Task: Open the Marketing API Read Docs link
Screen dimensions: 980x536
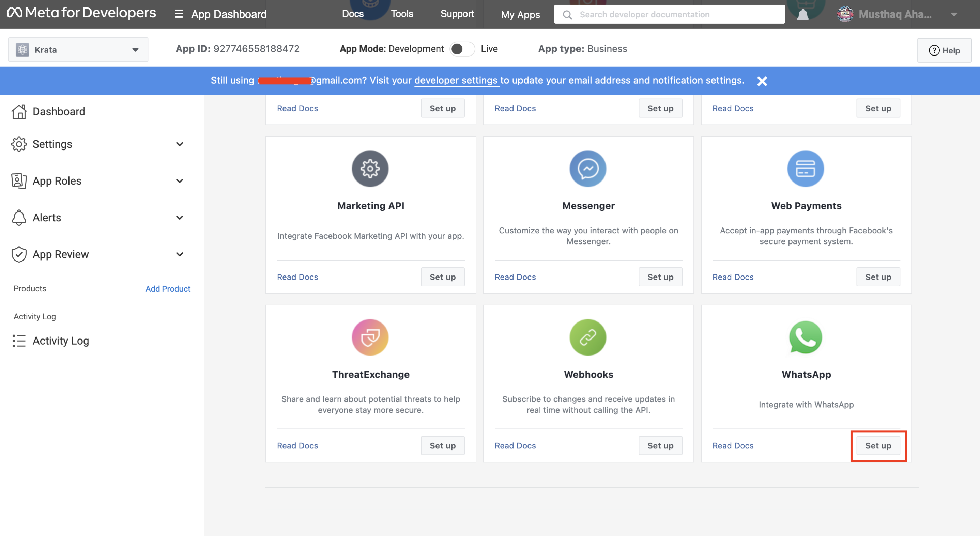Action: pyautogui.click(x=297, y=277)
